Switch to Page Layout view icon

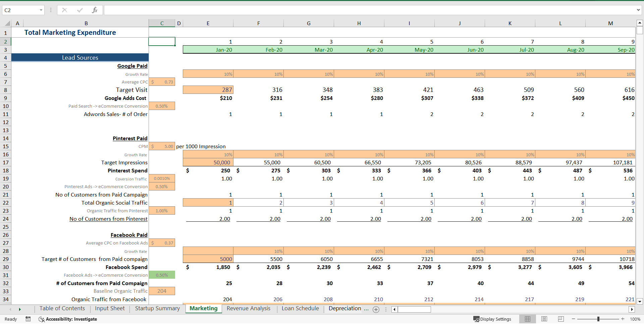(544, 319)
